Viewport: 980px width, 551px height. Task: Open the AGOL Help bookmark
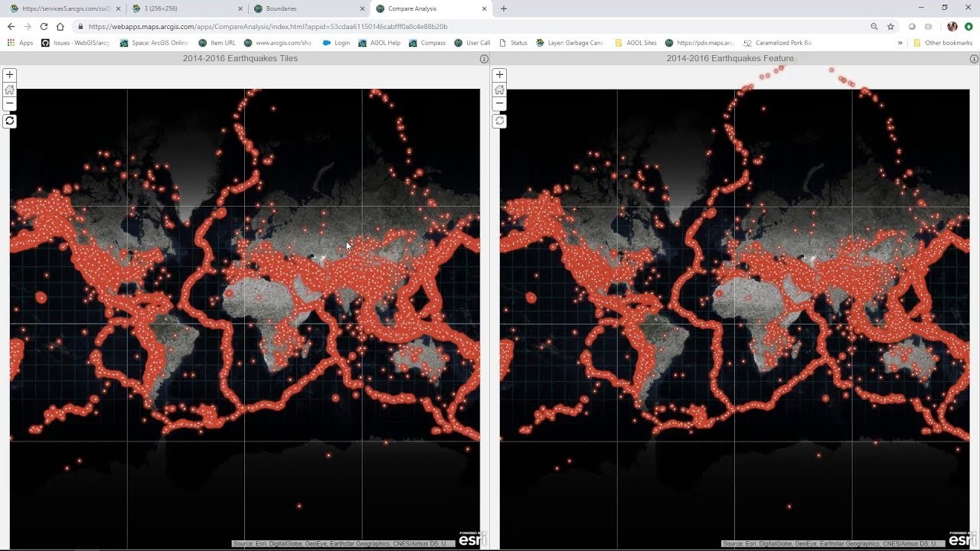tap(379, 43)
